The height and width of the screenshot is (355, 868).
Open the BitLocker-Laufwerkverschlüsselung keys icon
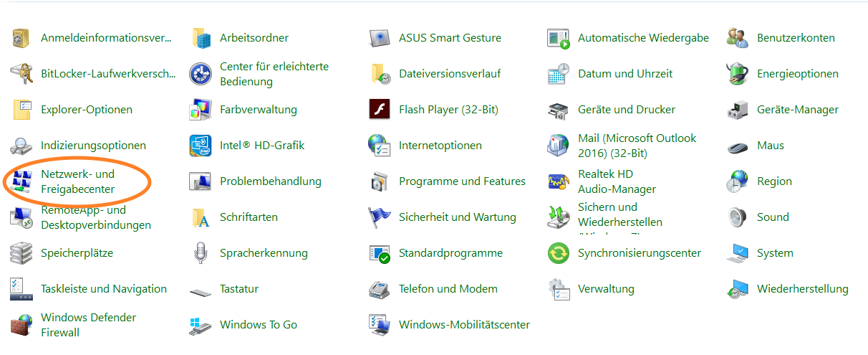coord(21,74)
